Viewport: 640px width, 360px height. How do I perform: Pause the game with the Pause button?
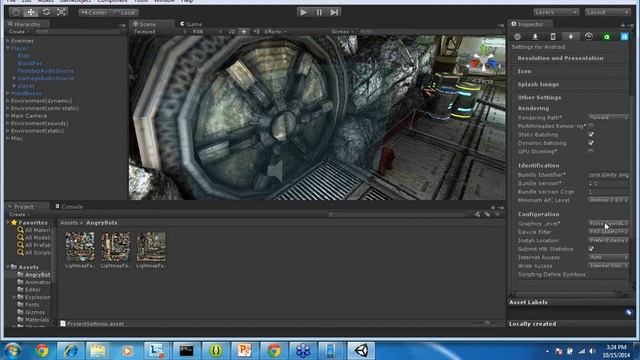click(319, 12)
